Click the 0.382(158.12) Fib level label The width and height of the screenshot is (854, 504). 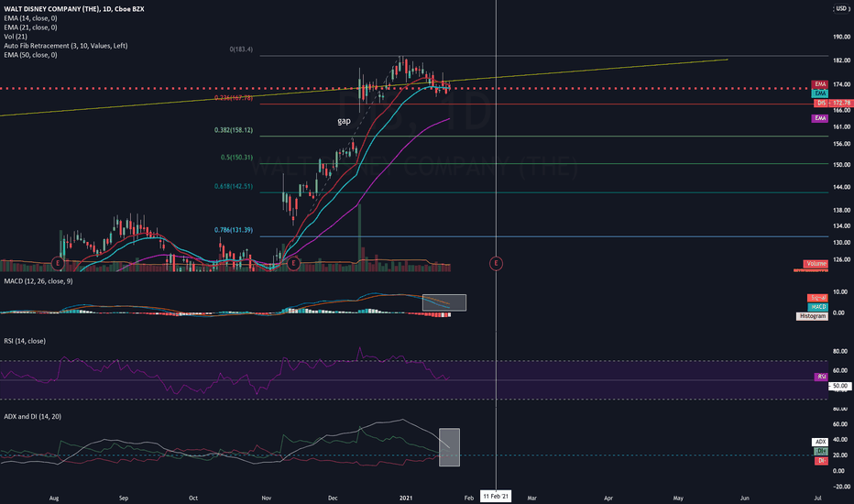(234, 130)
